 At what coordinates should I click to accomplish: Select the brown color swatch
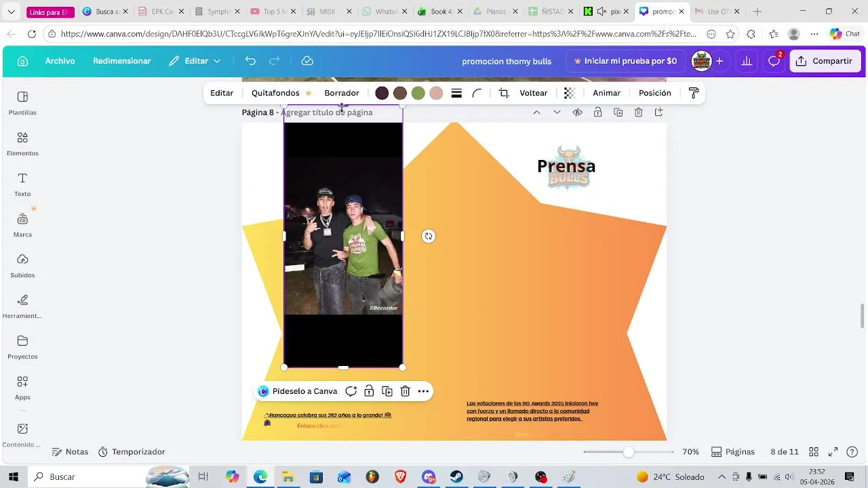click(x=400, y=93)
